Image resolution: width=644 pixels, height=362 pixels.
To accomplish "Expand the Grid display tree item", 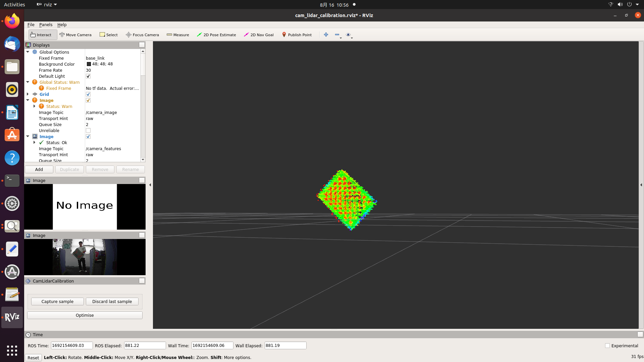I will click(28, 95).
